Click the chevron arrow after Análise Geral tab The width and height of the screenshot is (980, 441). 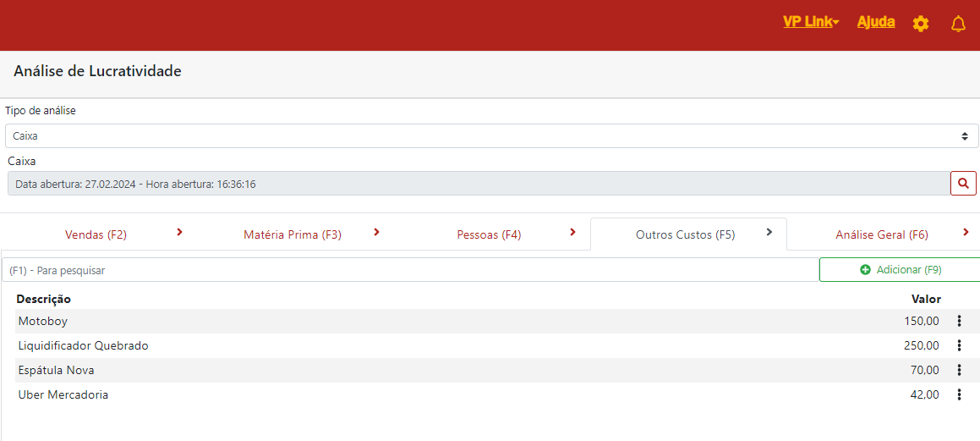pos(966,232)
